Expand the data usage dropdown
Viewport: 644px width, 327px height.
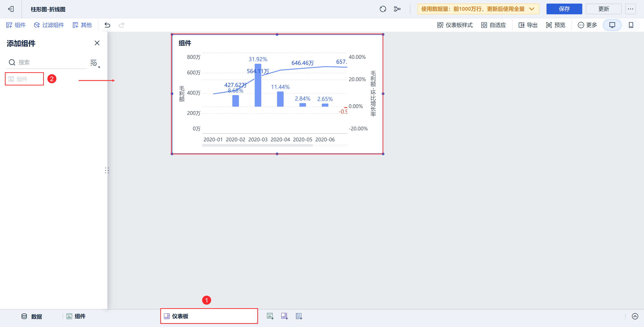coord(532,9)
